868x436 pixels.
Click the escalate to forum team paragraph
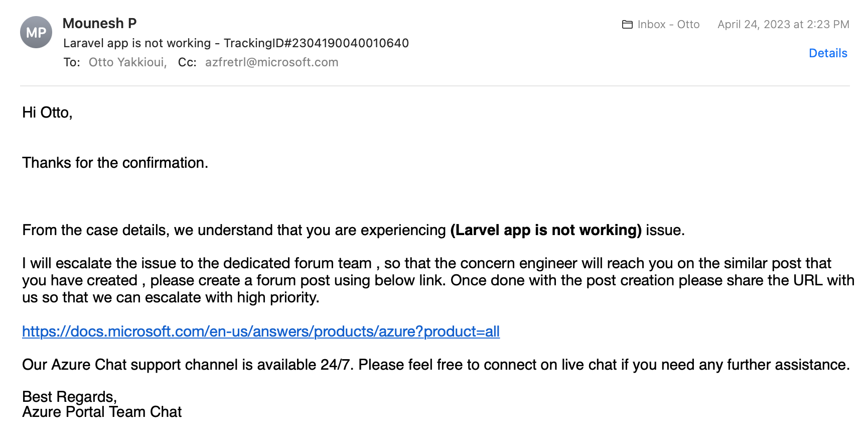[x=438, y=280]
